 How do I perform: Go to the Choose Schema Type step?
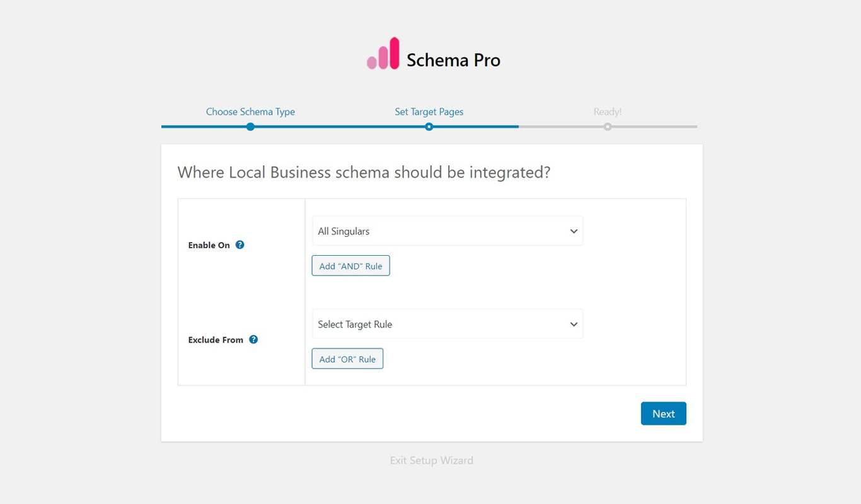coord(250,112)
